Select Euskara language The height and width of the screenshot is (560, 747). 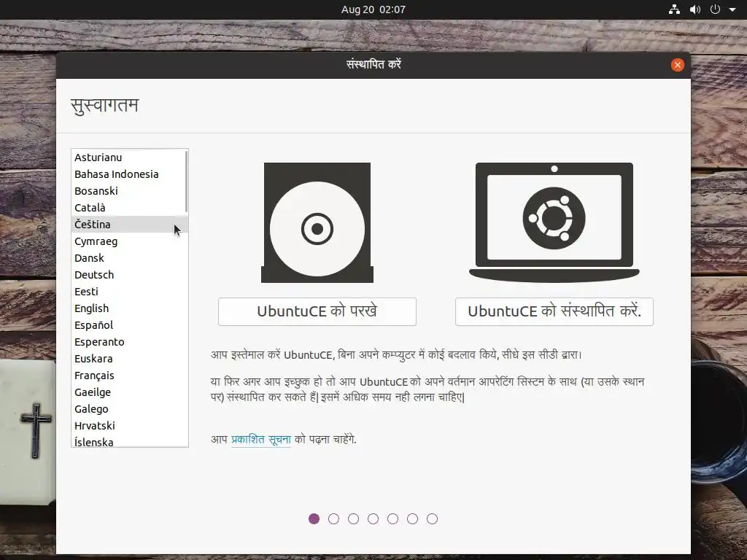click(130, 359)
